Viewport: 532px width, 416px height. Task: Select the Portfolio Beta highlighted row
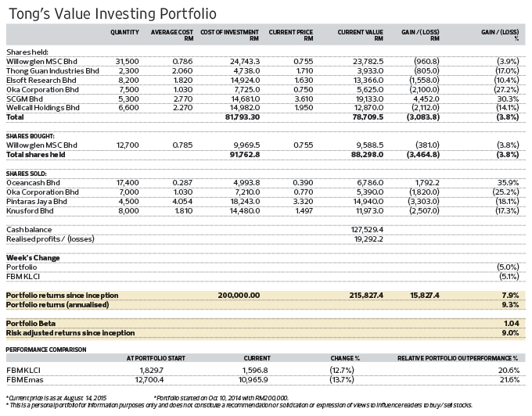point(266,324)
